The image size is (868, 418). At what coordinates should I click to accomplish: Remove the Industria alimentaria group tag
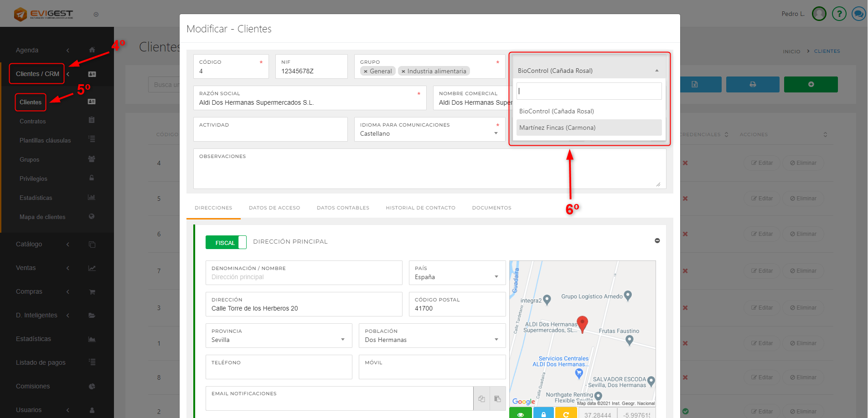point(403,71)
